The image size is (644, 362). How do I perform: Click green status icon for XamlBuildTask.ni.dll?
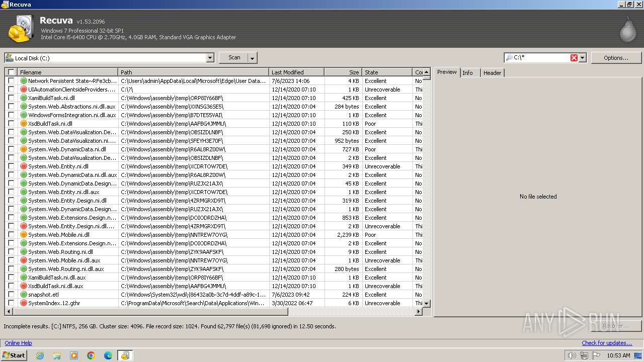point(23,98)
